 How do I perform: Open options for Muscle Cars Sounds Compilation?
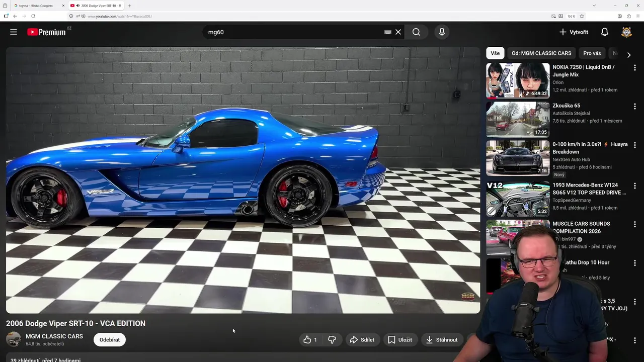coord(634,225)
